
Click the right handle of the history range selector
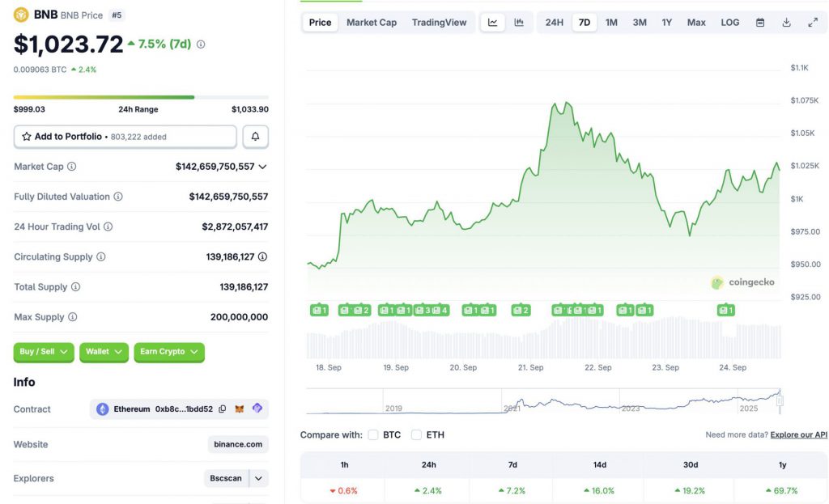tap(780, 401)
